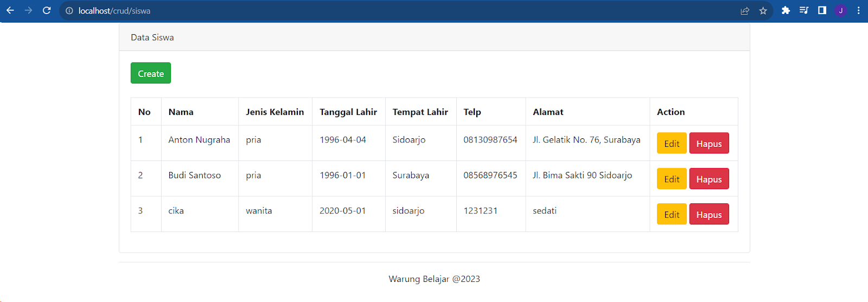Screen dimensions: 868x302
Task: Reload the page with refresh icon
Action: tap(47, 10)
